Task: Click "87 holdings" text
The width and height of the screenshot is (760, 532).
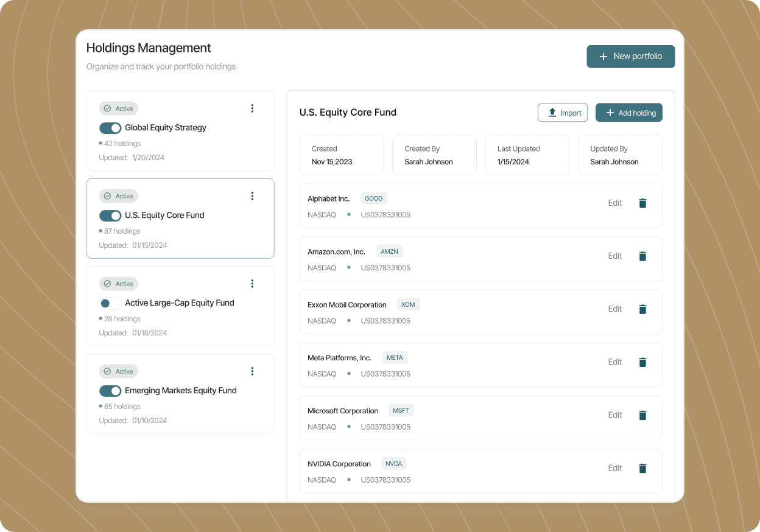Action: 122,231
